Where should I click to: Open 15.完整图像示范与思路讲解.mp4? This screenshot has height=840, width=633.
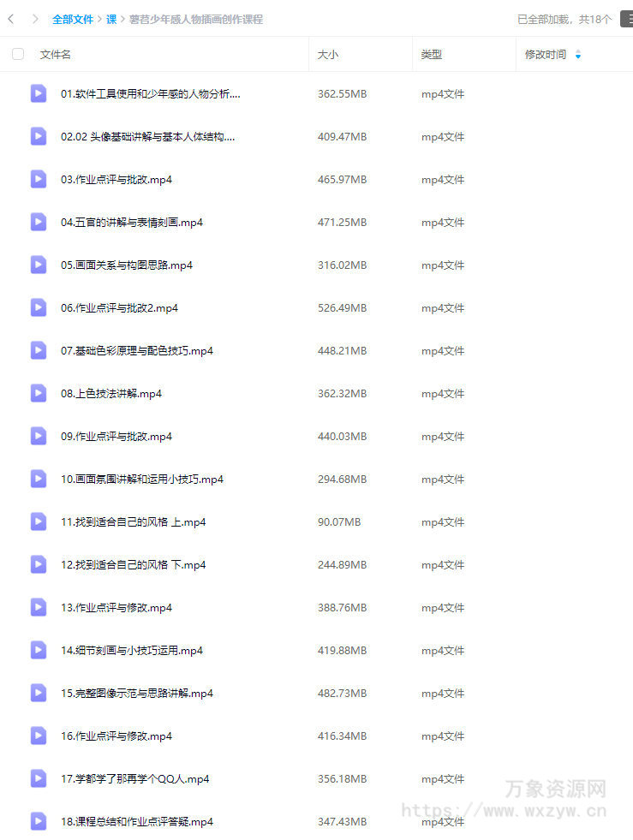click(137, 694)
